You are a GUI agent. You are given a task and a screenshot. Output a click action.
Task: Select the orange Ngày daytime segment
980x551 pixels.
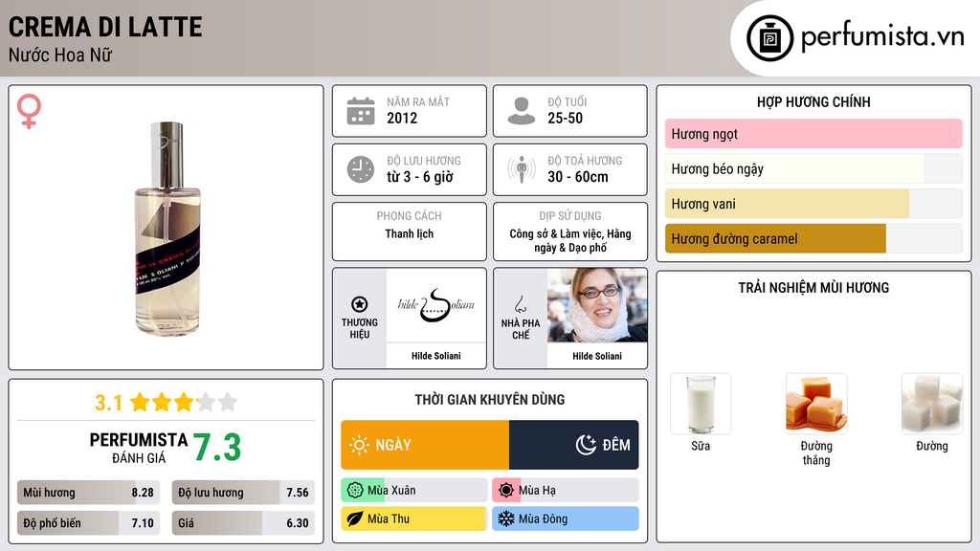pos(425,445)
